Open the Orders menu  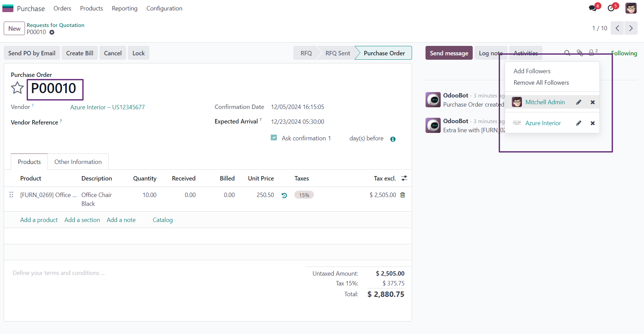pyautogui.click(x=62, y=8)
